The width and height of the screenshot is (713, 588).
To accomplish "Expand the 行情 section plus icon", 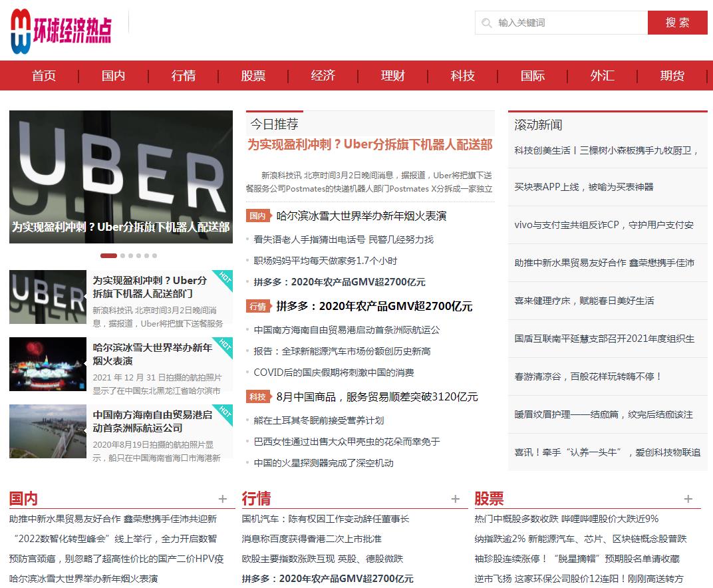I will (456, 499).
